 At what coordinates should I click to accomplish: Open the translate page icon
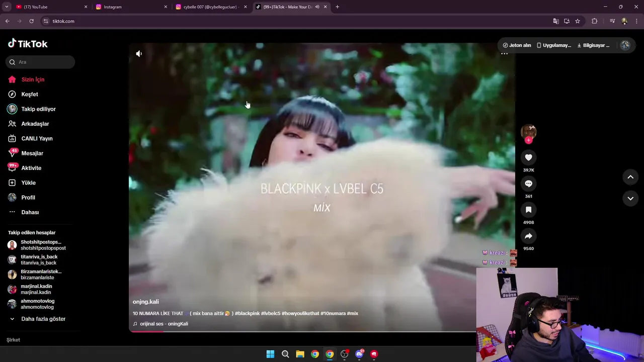[556, 21]
